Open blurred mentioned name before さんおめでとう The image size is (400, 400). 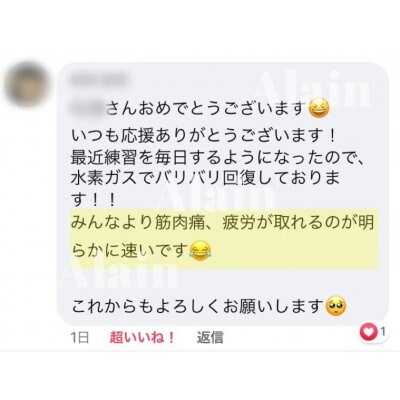(88, 108)
